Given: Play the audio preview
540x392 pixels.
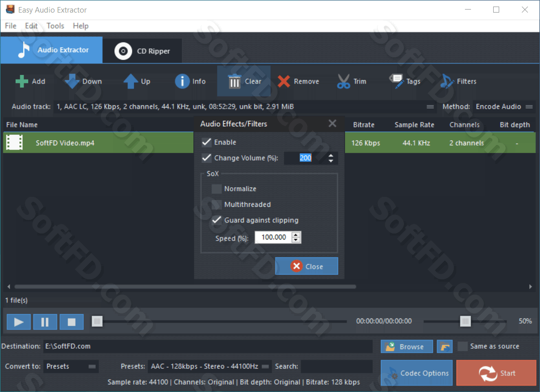Looking at the screenshot, I should [x=19, y=322].
